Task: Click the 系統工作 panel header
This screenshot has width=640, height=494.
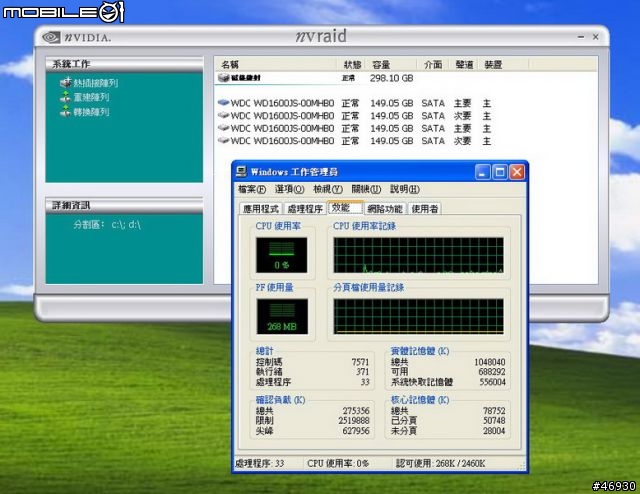Action: 124,64
